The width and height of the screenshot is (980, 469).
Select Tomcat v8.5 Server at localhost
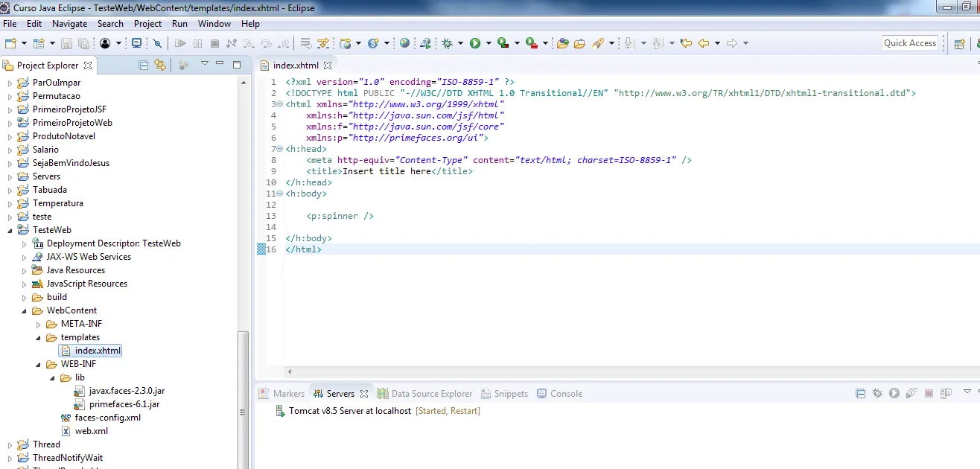point(349,411)
